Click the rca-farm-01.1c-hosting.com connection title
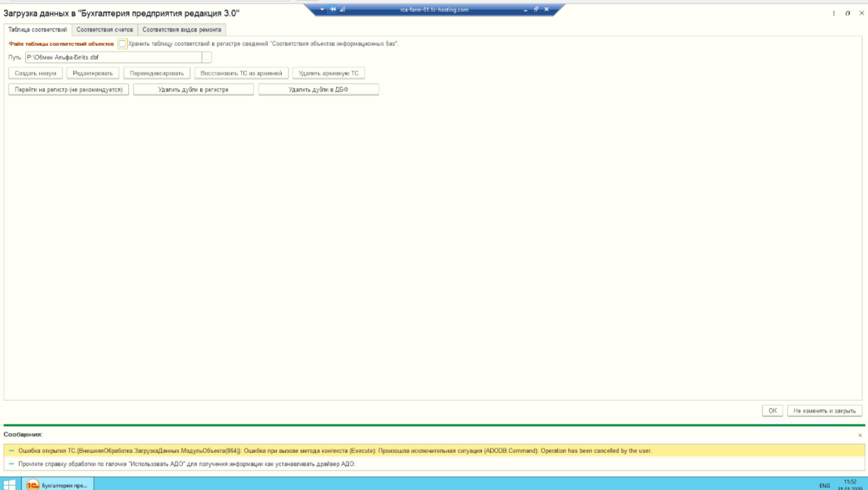Image resolution: width=868 pixels, height=490 pixels. [434, 10]
